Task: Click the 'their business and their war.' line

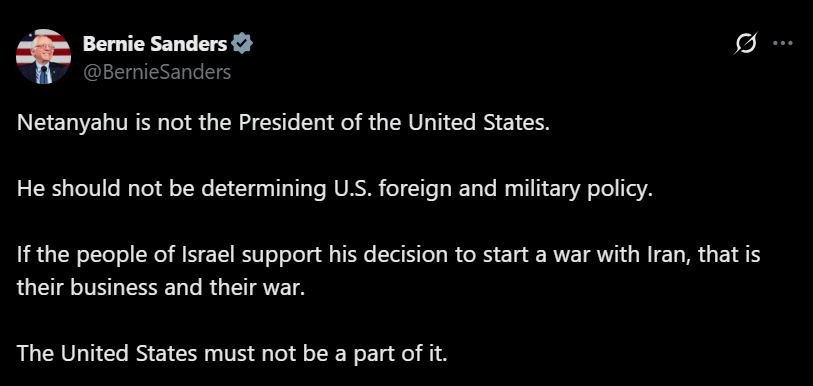Action: tap(161, 287)
